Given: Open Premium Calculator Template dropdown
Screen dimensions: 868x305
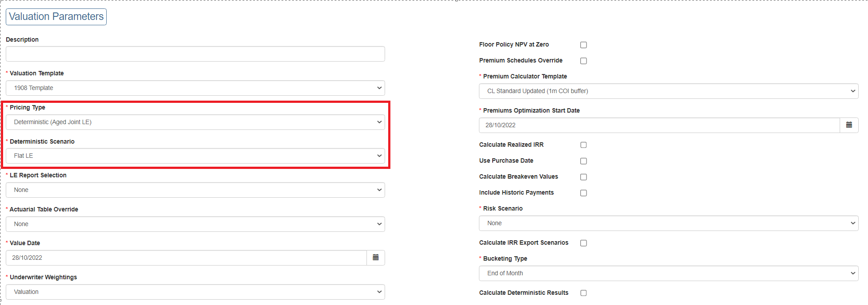Looking at the screenshot, I should click(668, 91).
